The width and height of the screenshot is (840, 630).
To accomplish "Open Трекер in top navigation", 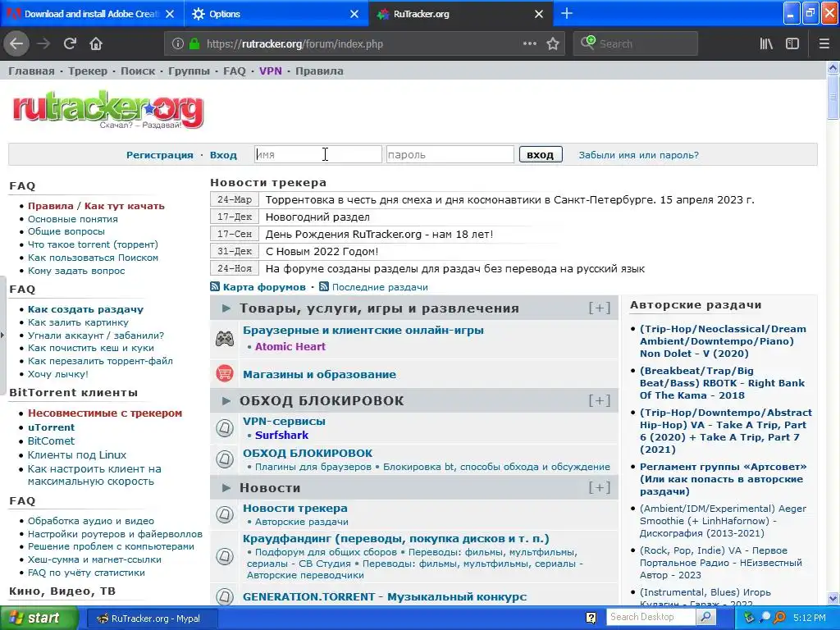I will (87, 71).
